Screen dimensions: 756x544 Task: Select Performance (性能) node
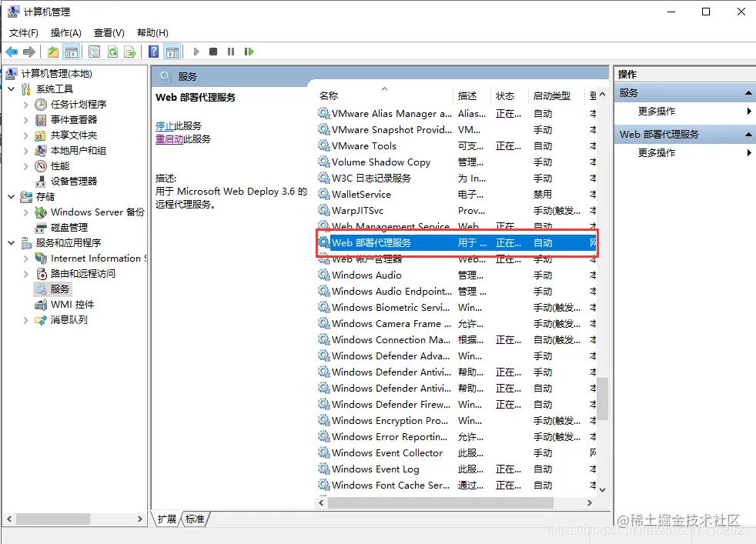tap(60, 165)
